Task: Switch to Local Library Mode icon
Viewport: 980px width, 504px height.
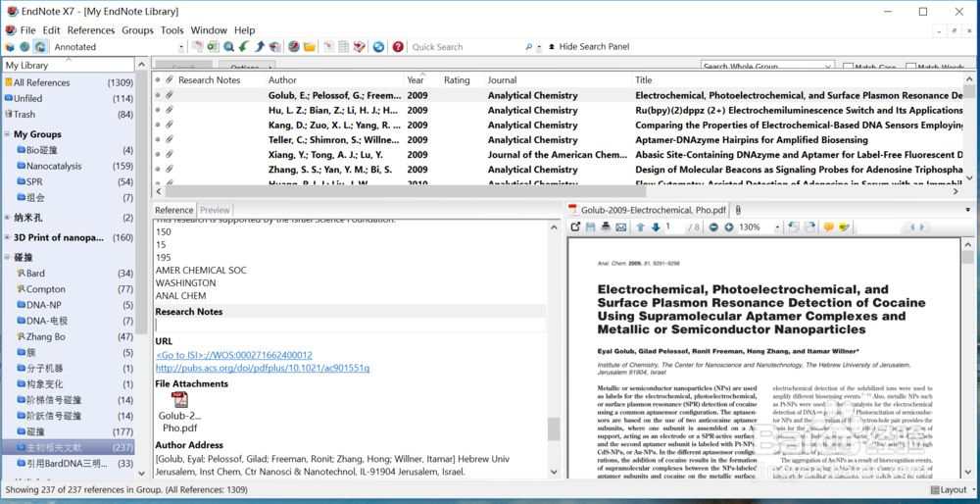Action: pos(10,47)
